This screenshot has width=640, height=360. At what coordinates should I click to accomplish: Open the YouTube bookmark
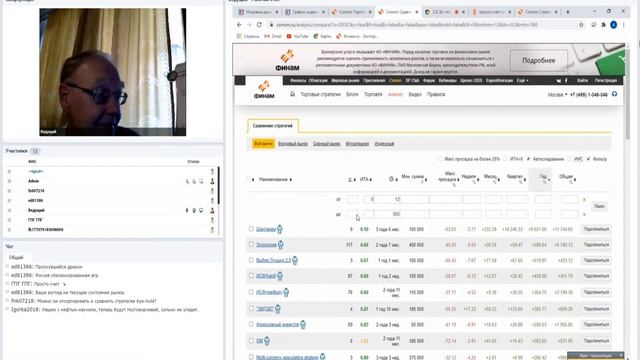298,36
